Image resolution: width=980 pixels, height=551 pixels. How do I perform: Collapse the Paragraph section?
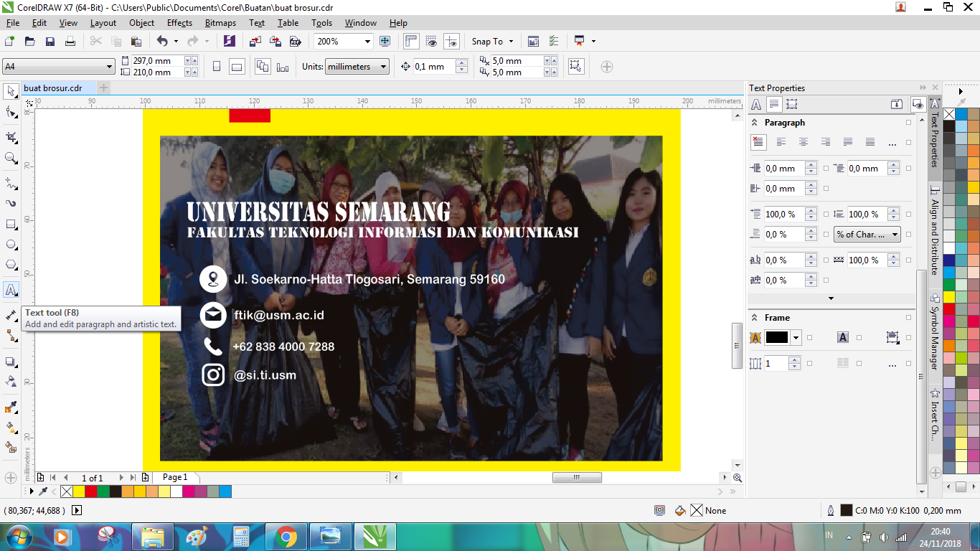(x=755, y=123)
